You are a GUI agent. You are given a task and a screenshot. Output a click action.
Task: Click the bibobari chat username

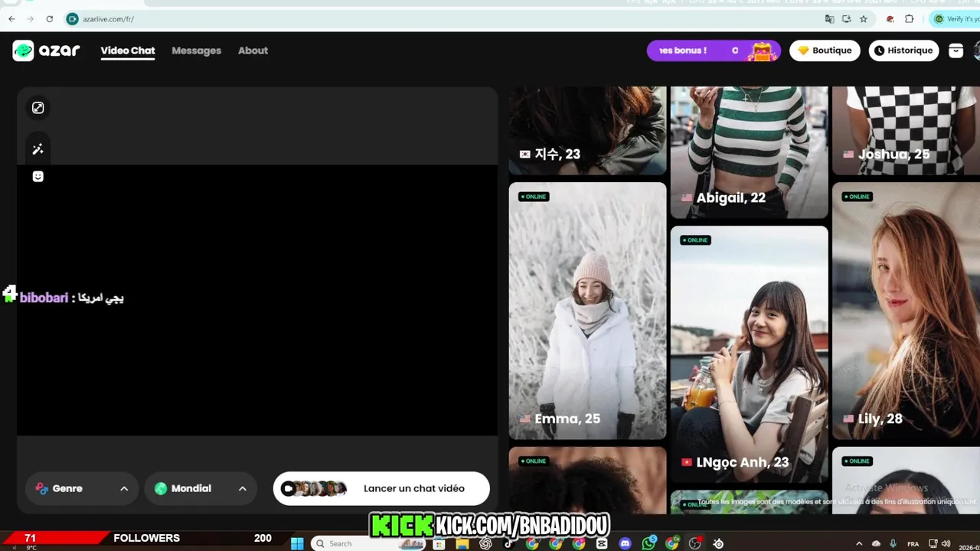[x=44, y=298]
